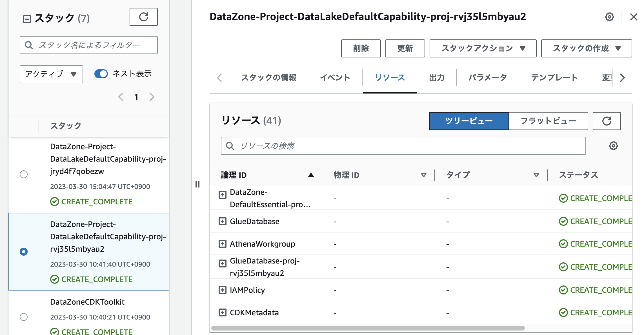Open the イベント tab

pyautogui.click(x=335, y=78)
